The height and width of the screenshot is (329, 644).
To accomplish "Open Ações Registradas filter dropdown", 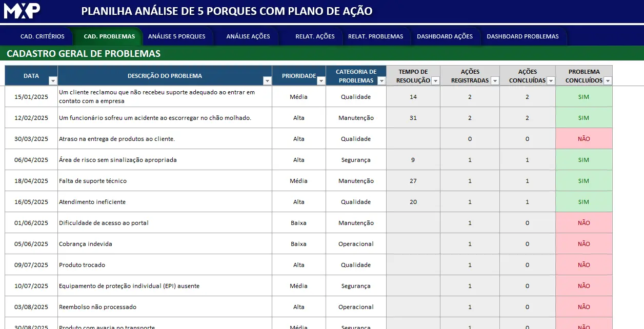I will pos(495,81).
